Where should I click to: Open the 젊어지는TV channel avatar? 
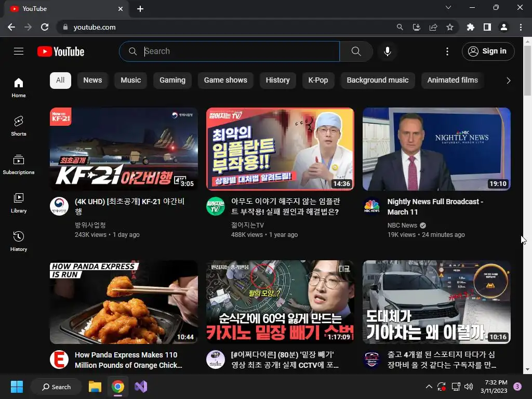tap(216, 206)
